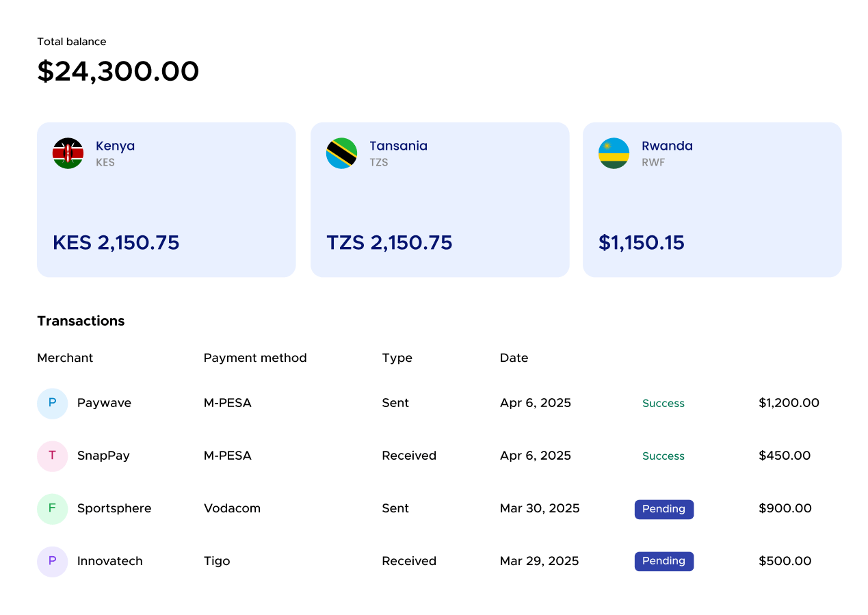Click the Success status for Paywave
The height and width of the screenshot is (615, 868).
(x=663, y=404)
